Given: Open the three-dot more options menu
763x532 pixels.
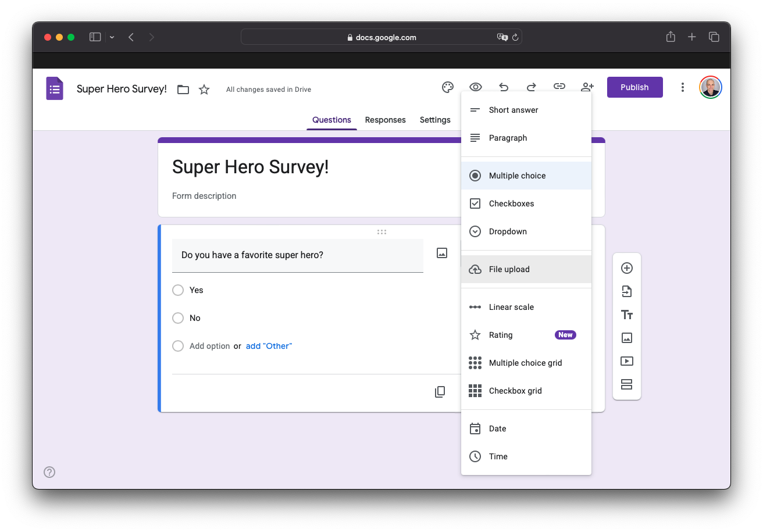Looking at the screenshot, I should [x=682, y=87].
